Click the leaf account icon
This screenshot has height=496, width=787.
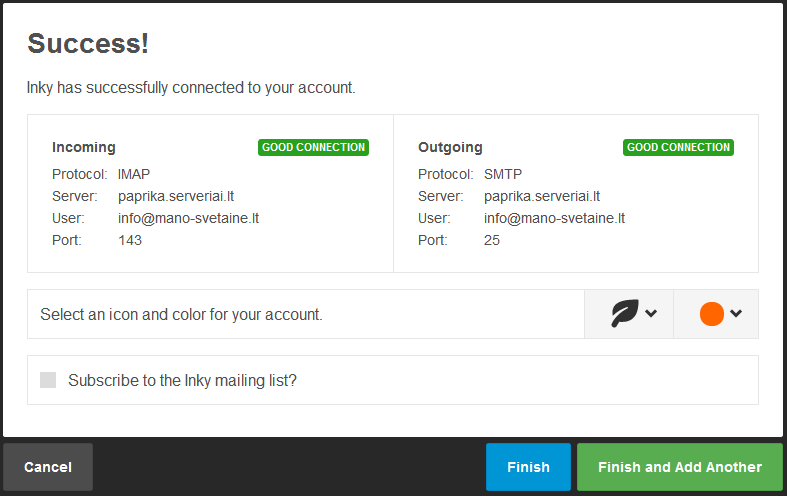click(x=624, y=314)
